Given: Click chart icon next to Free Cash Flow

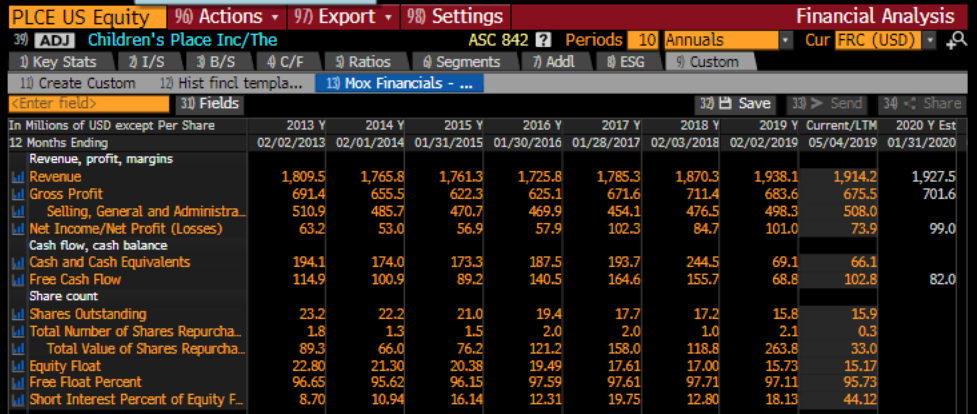Looking at the screenshot, I should click(17, 280).
